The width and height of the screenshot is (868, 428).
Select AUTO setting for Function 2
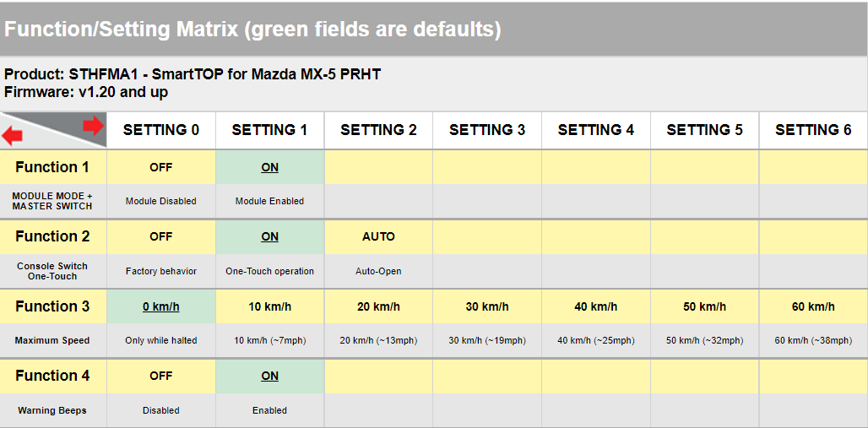378,237
